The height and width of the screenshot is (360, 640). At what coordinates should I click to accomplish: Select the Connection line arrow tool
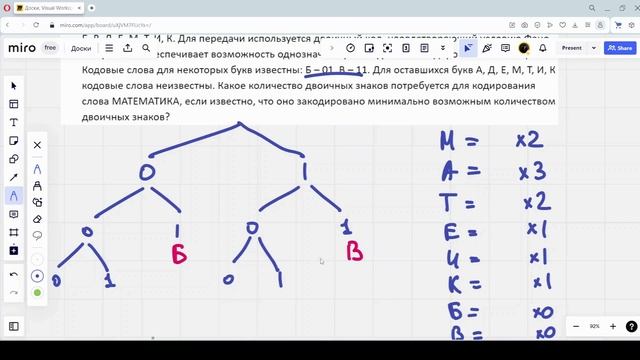[14, 177]
